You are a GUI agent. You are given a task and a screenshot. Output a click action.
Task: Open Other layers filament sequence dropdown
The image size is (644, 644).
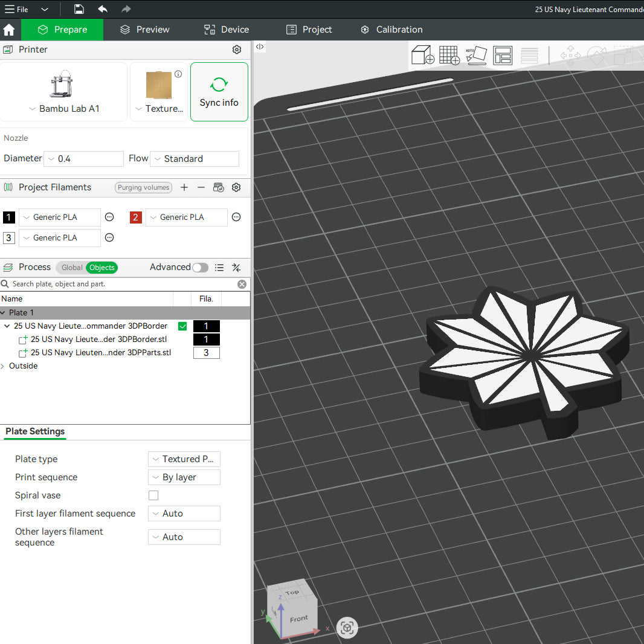tap(184, 537)
